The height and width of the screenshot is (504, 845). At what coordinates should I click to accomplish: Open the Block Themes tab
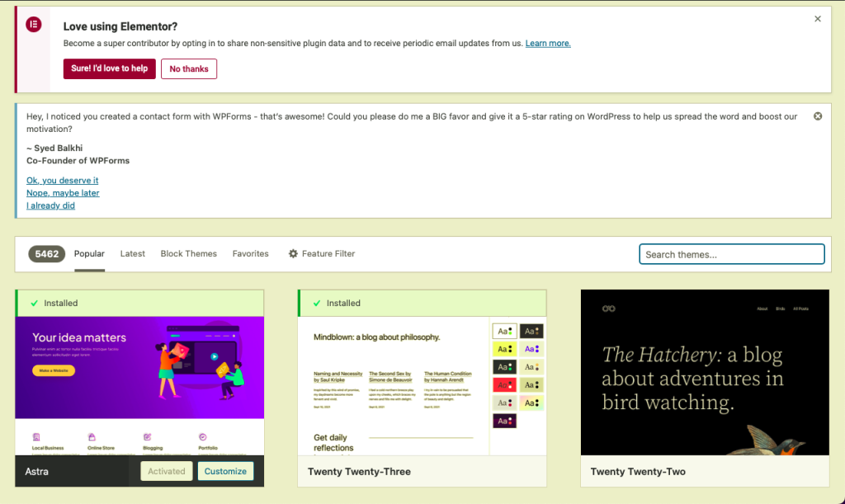click(188, 254)
